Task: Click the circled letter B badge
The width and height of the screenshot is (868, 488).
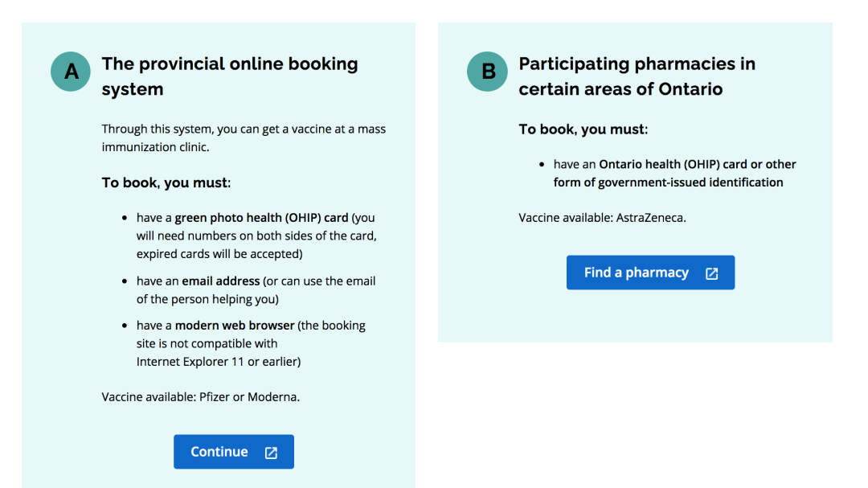Action: [488, 72]
